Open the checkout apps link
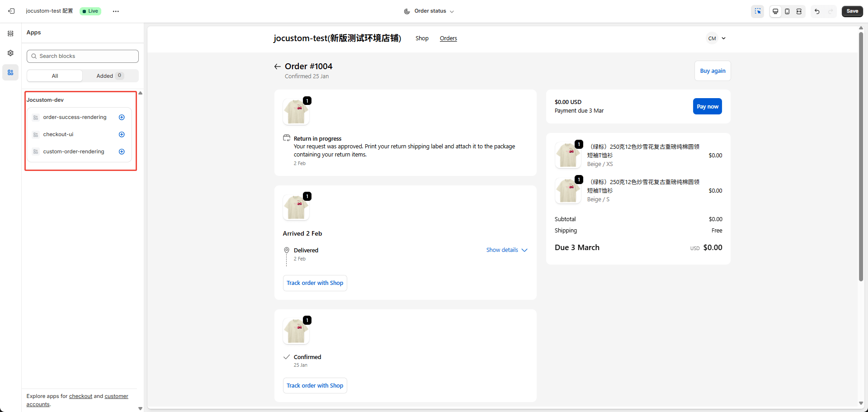 click(80, 396)
